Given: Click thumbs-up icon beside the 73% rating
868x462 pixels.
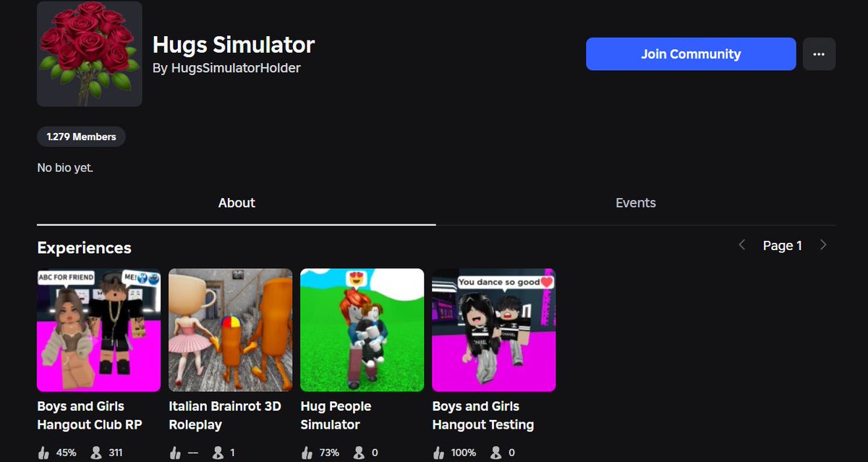Looking at the screenshot, I should tap(307, 453).
